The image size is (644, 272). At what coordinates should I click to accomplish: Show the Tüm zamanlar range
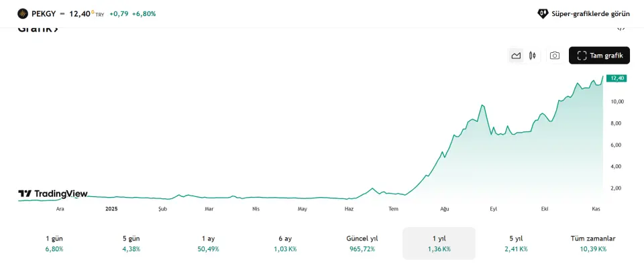(593, 243)
